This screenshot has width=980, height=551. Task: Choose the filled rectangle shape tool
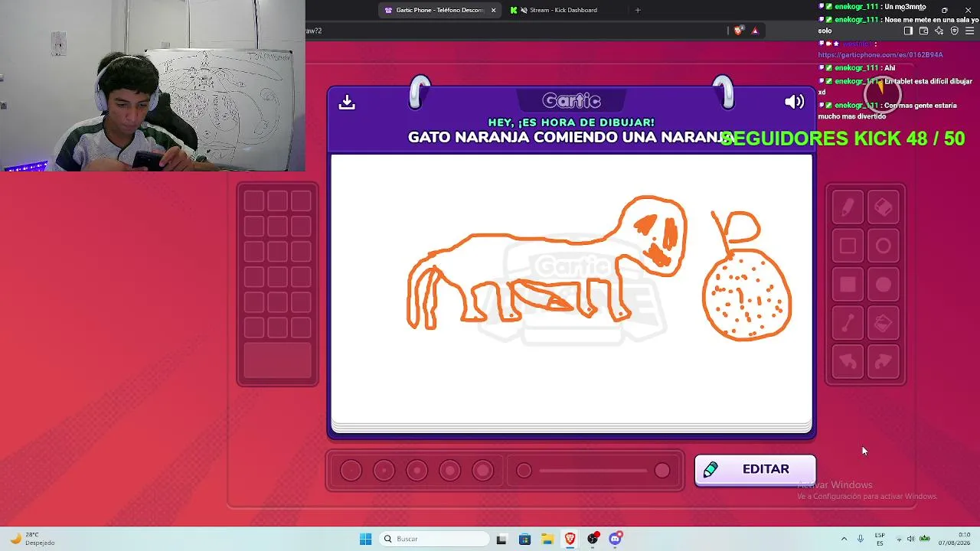click(x=848, y=285)
